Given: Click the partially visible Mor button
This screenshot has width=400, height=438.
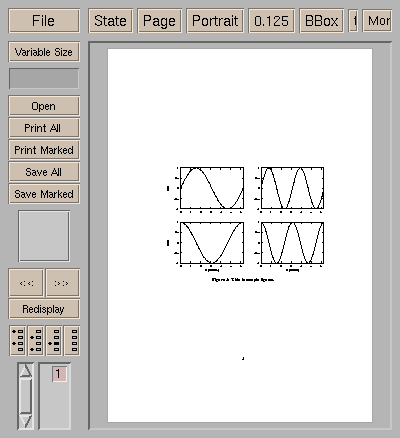Looking at the screenshot, I should (377, 21).
